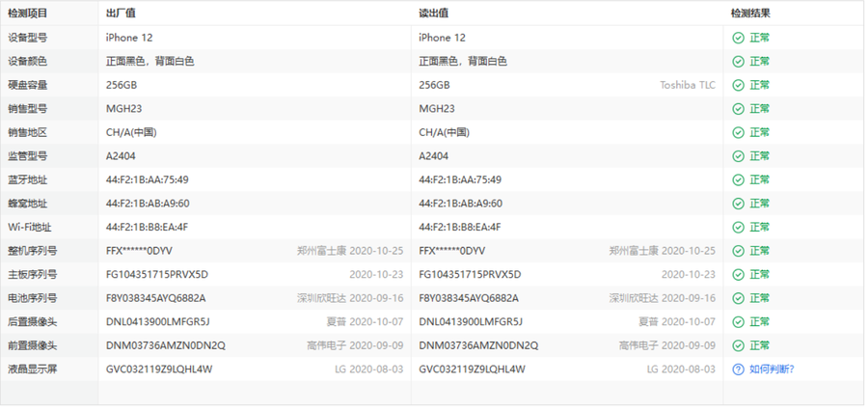Viewport: 868px width, 411px height.
Task: Select the 前置摄像头 row label
Action: point(32,345)
